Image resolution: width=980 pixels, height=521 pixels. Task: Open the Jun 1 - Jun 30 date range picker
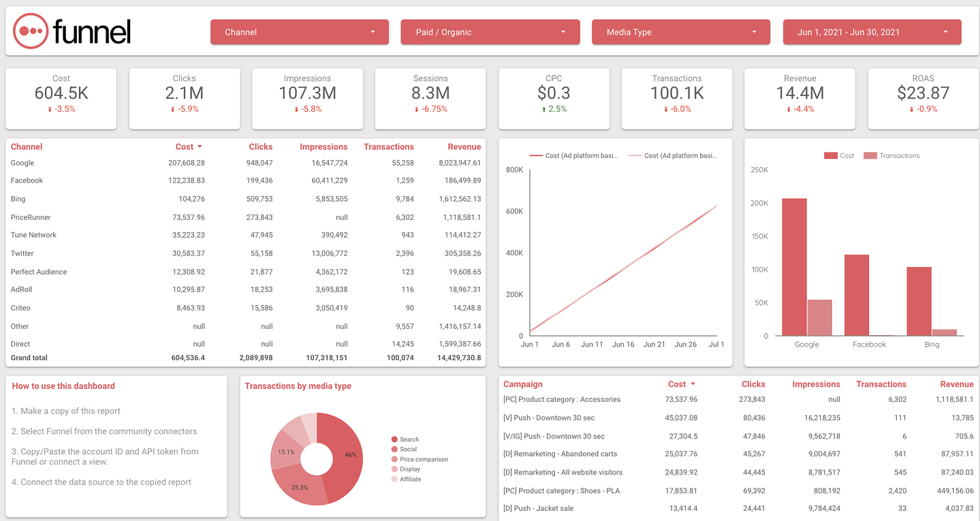click(x=872, y=31)
